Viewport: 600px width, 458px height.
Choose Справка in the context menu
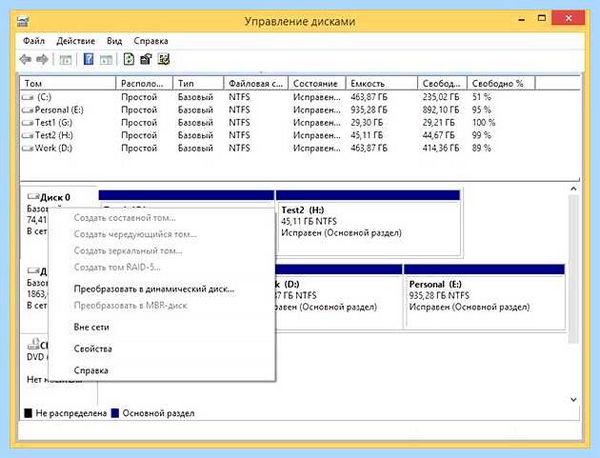pyautogui.click(x=91, y=370)
